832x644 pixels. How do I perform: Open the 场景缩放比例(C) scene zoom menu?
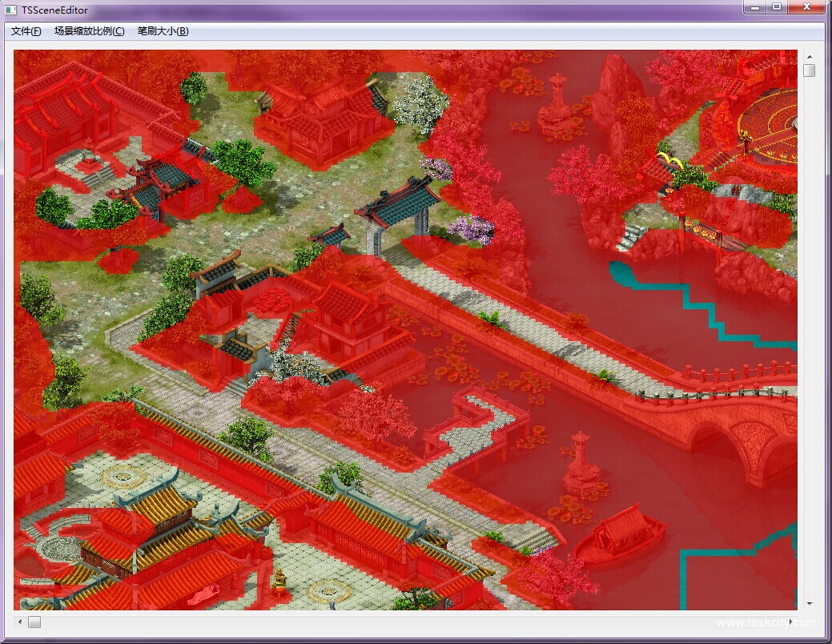[x=89, y=31]
